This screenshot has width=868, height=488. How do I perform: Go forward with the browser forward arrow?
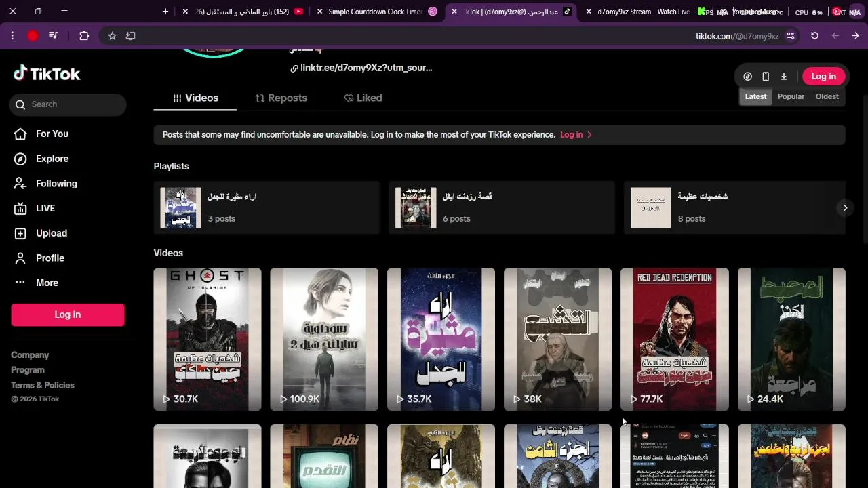coord(835,36)
